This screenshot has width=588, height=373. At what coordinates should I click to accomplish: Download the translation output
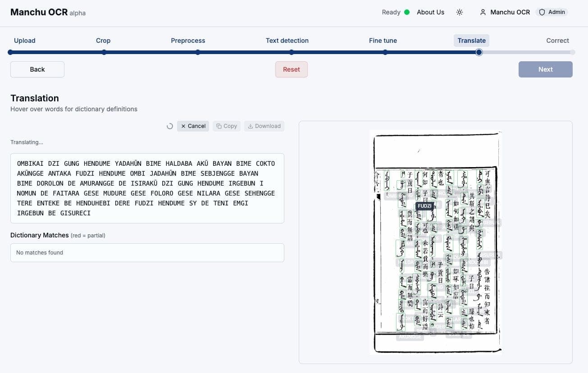(264, 126)
